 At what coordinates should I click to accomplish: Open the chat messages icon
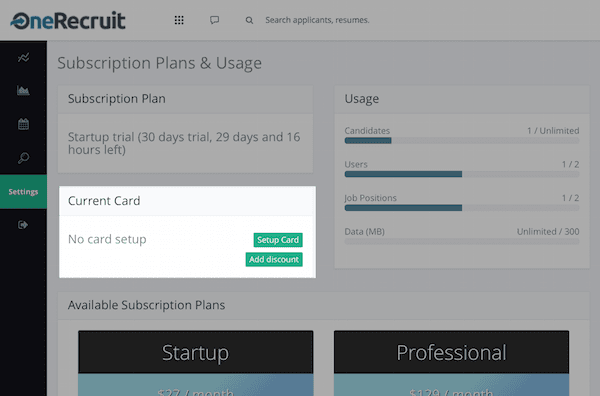click(x=214, y=20)
